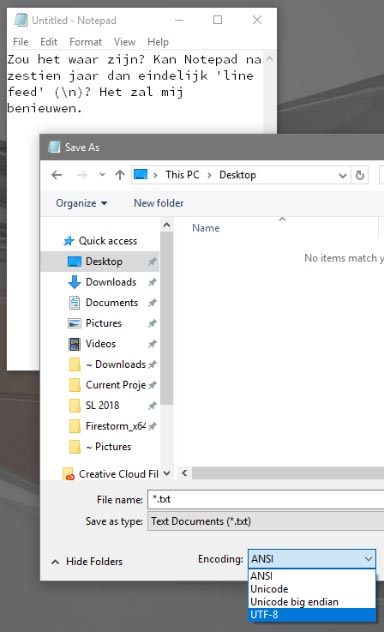Open Pictures in the navigation pane
Screen dimensions: 384x632
(104, 323)
